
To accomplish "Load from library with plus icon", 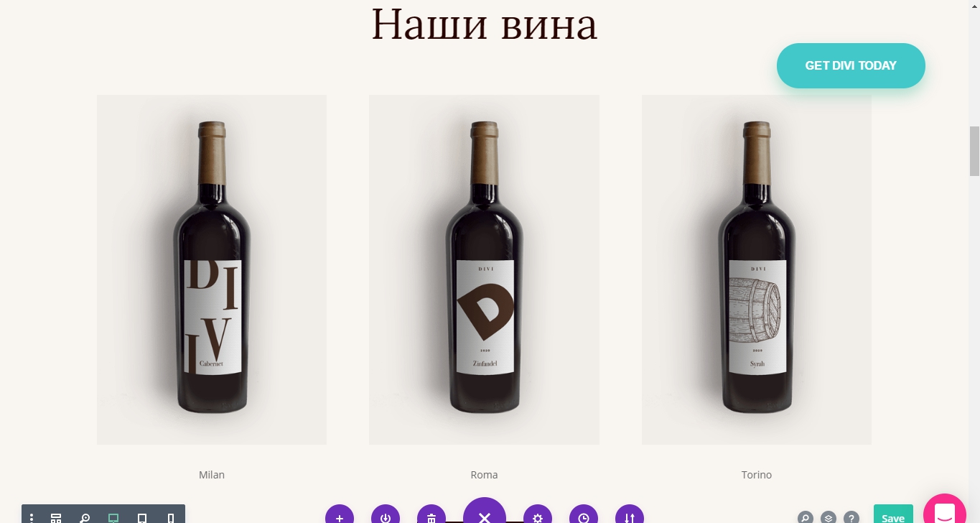I will click(x=340, y=514).
